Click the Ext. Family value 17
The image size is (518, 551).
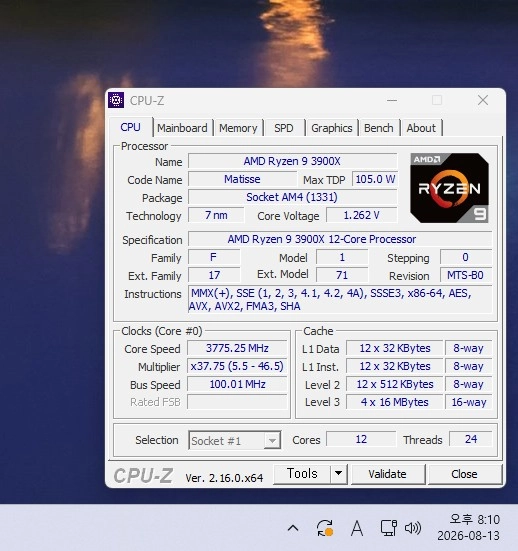(x=214, y=275)
